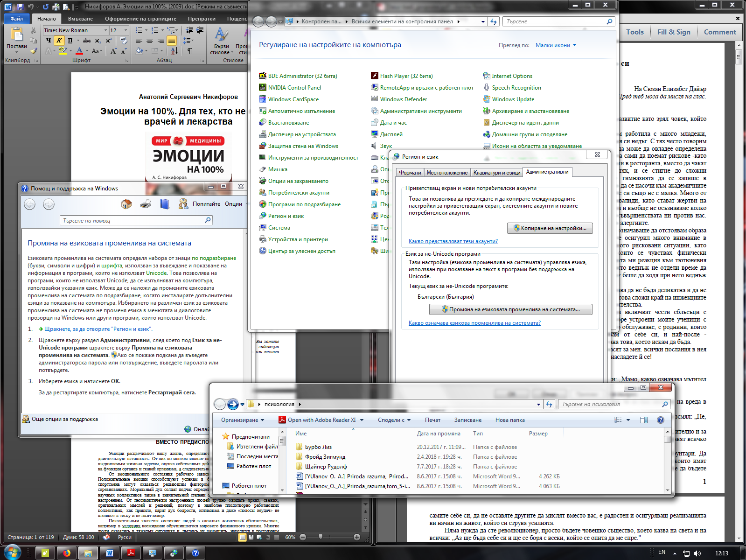This screenshot has height=560, width=746.
Task: Click the Print icon in Windows Help
Action: [146, 204]
